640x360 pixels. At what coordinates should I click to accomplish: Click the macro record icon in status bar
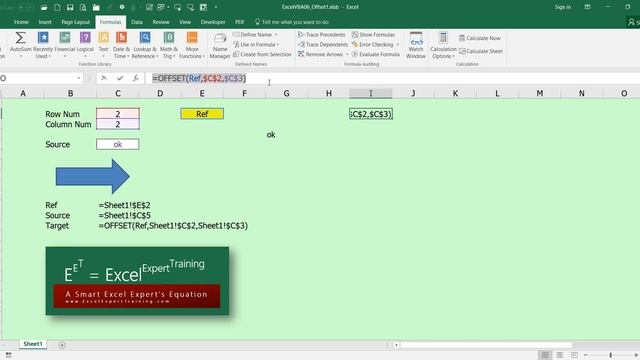(x=8, y=356)
